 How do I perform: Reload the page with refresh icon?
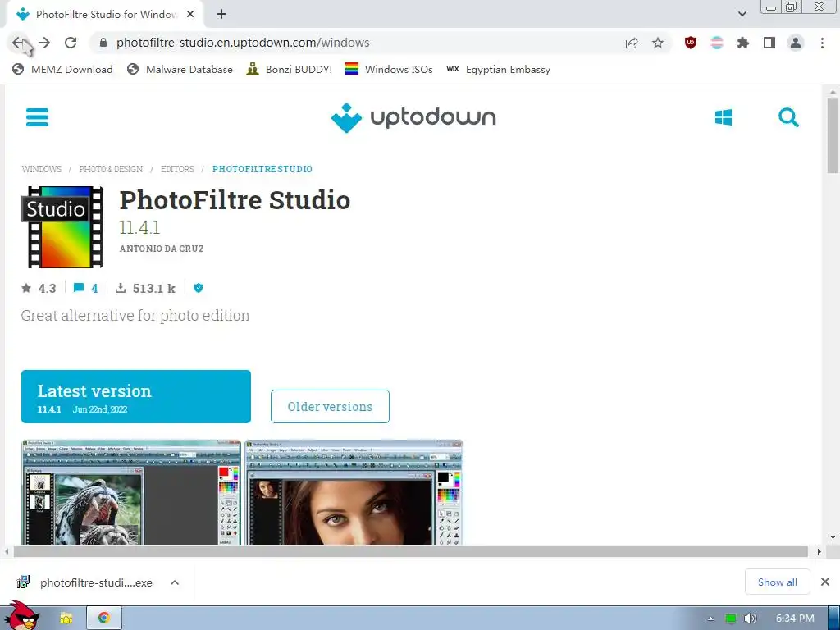(71, 43)
